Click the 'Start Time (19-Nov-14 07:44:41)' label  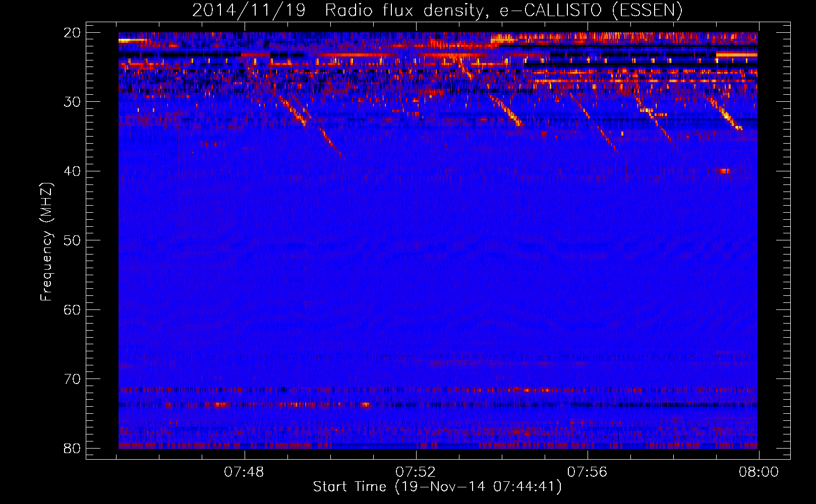tap(437, 487)
